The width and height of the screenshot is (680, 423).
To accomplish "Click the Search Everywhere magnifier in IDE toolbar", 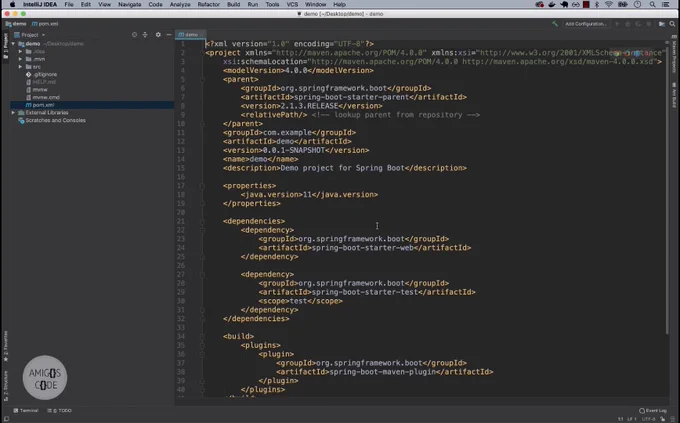I will (x=672, y=24).
